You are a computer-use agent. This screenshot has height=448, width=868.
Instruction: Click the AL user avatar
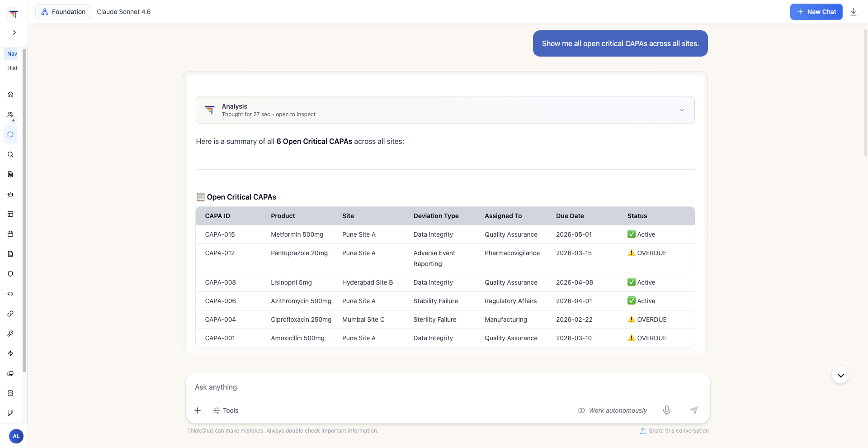click(x=16, y=436)
